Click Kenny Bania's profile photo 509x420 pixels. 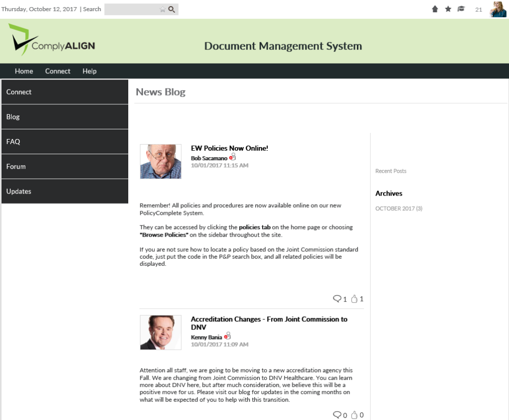(x=161, y=332)
